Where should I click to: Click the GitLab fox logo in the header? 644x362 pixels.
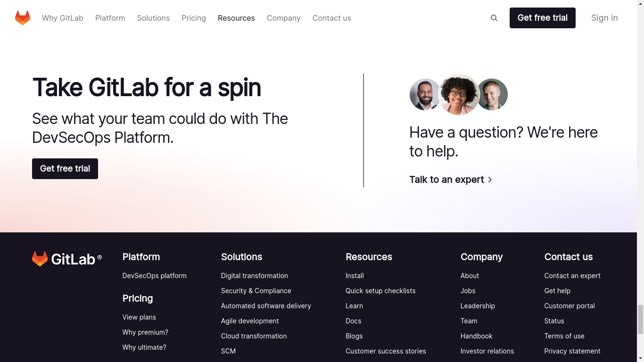(x=23, y=18)
